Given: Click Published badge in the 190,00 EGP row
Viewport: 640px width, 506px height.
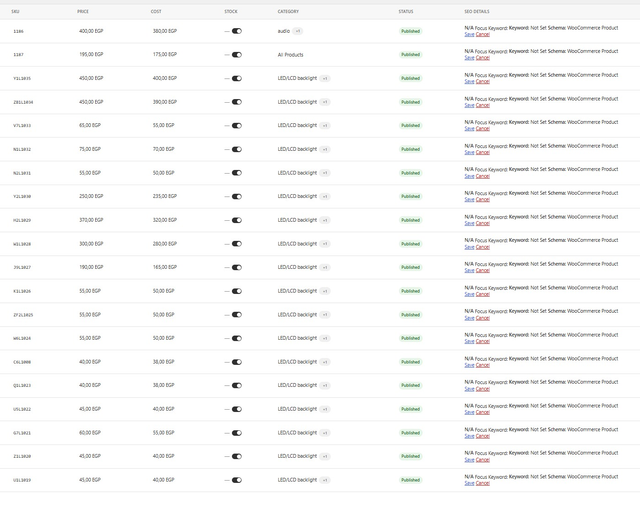Looking at the screenshot, I should coord(411,268).
